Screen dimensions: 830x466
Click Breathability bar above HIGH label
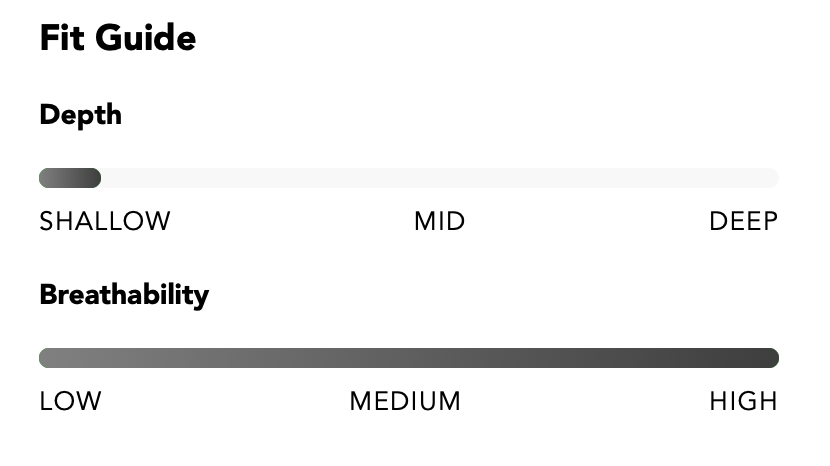click(744, 358)
